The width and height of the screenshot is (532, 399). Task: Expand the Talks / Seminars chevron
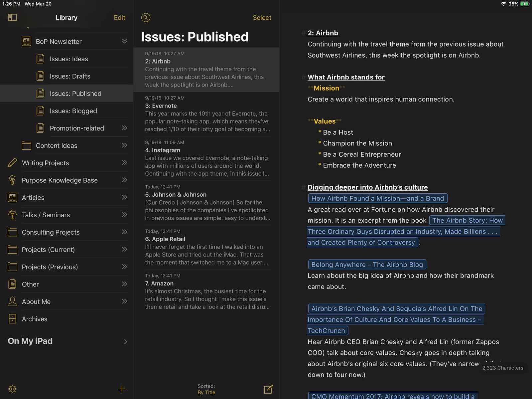[x=125, y=214]
